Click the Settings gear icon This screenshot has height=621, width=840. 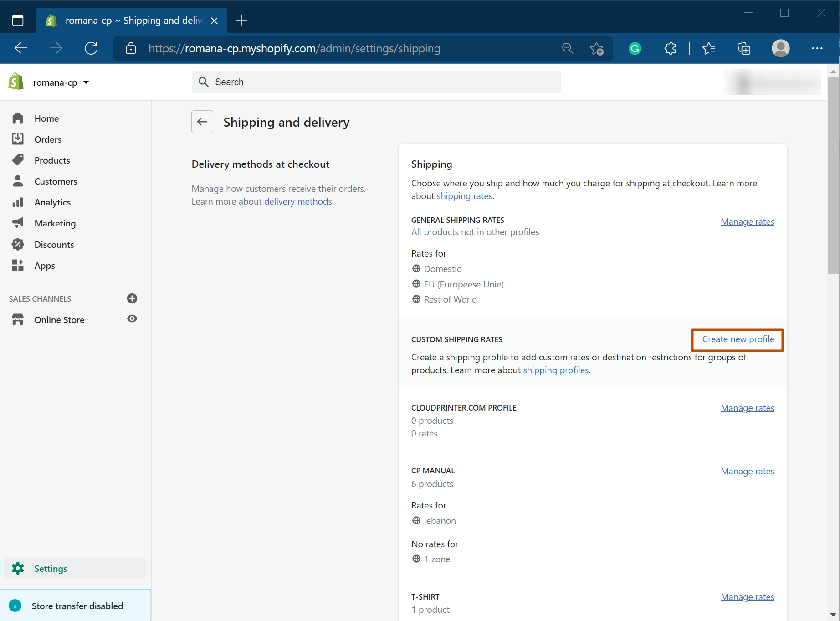click(18, 568)
